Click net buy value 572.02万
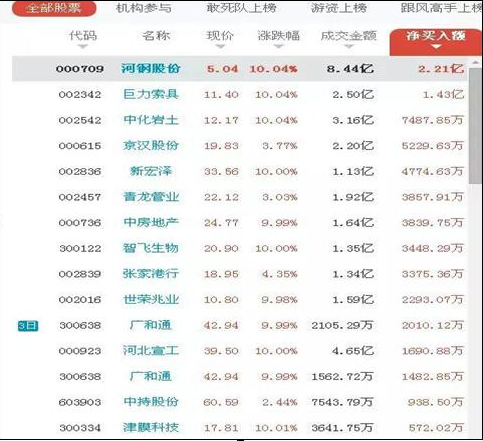483x441 pixels. point(436,428)
